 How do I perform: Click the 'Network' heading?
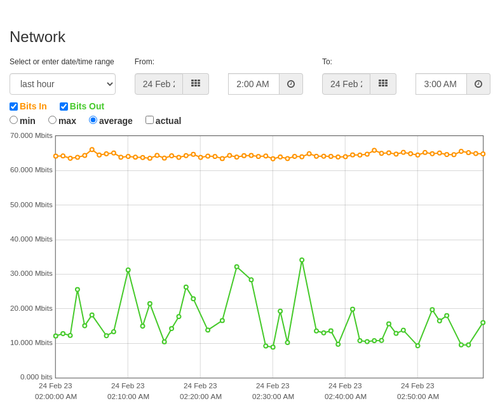(x=37, y=37)
